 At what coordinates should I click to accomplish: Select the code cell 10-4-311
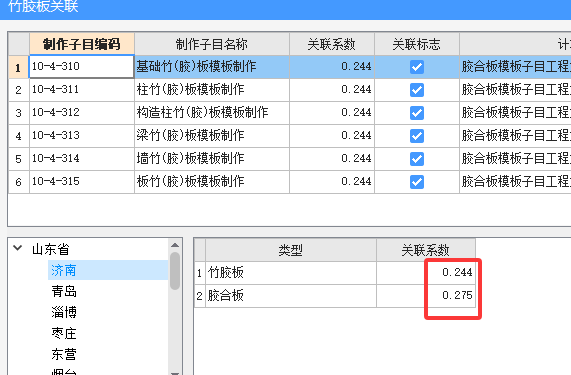pos(82,90)
